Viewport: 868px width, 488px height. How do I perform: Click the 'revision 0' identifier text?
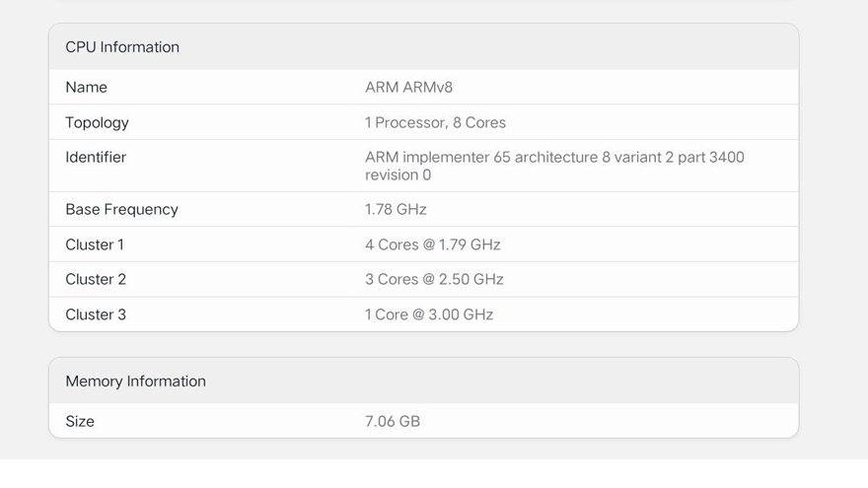coord(398,175)
